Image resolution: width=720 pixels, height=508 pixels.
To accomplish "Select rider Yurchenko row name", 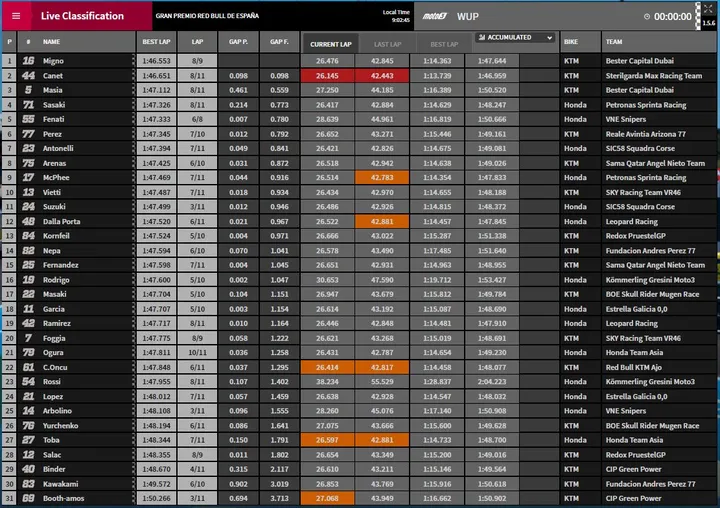I will coord(60,425).
